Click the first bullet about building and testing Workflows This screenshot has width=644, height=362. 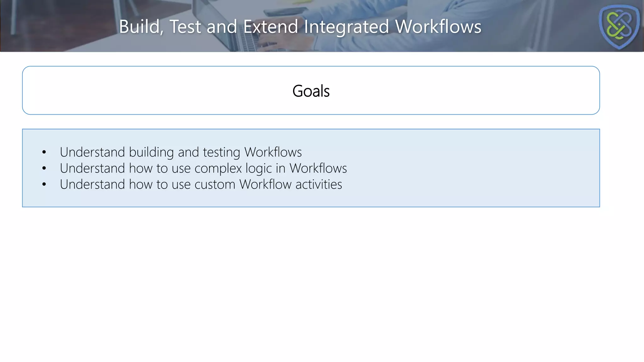180,152
